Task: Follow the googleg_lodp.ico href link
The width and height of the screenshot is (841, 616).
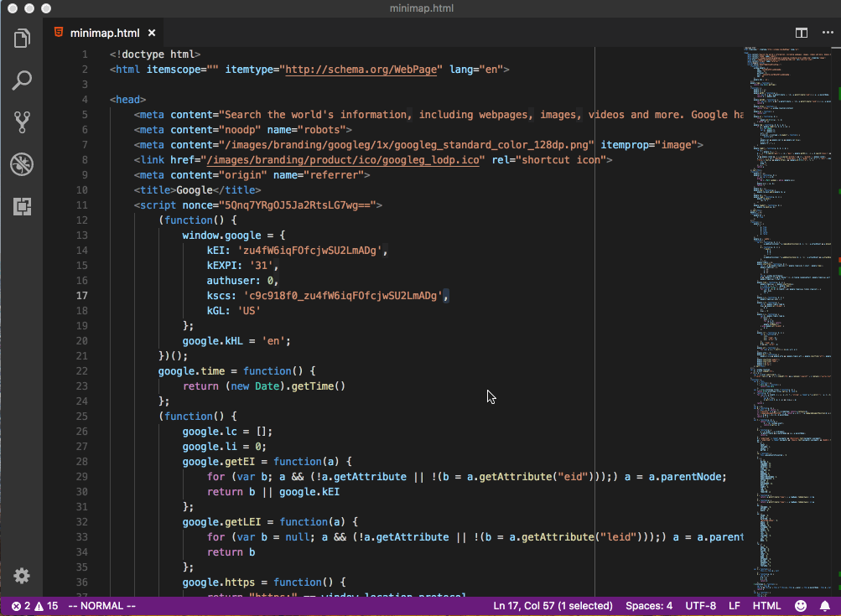Action: click(343, 160)
